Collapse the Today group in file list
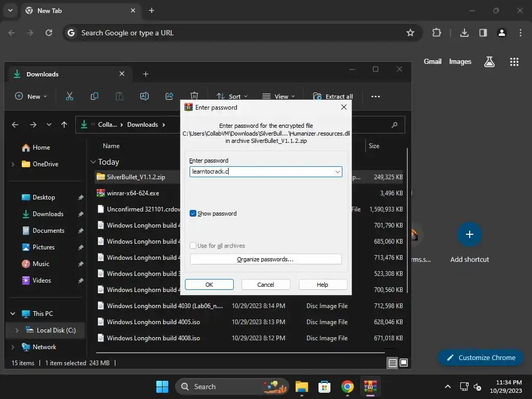The image size is (532, 399). point(94,162)
